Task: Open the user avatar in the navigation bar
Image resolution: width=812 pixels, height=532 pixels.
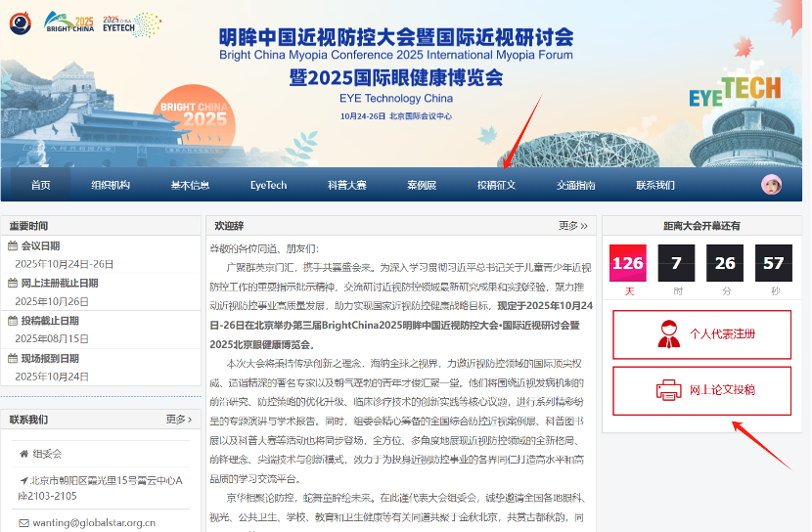Action: coord(771,185)
